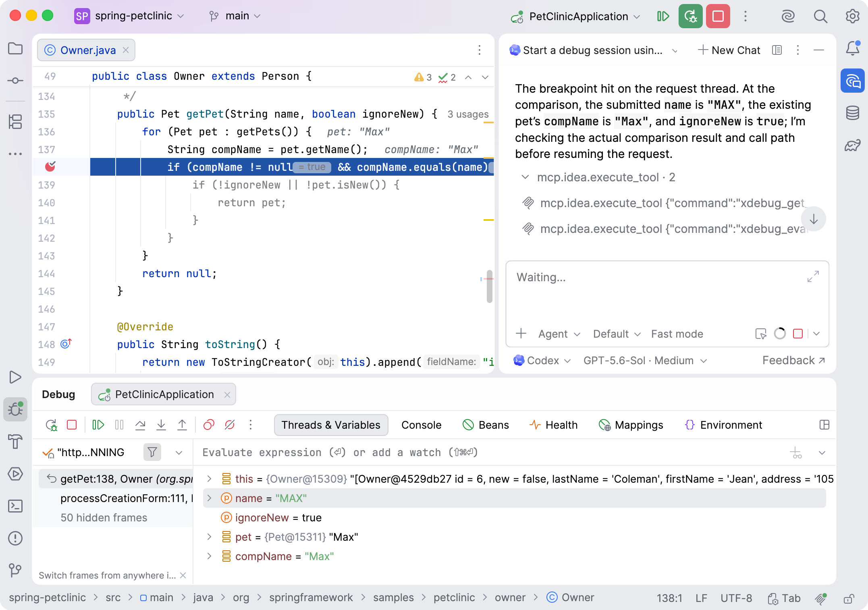The height and width of the screenshot is (610, 868).
Task: Open the Commit tool window icon
Action: (x=15, y=81)
